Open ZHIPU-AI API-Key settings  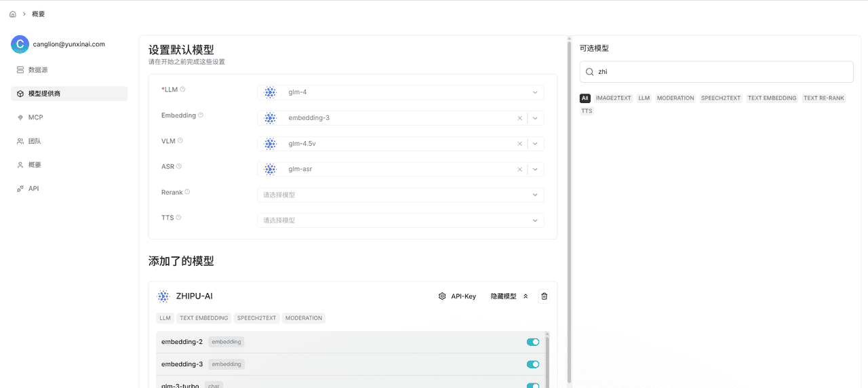tap(458, 296)
